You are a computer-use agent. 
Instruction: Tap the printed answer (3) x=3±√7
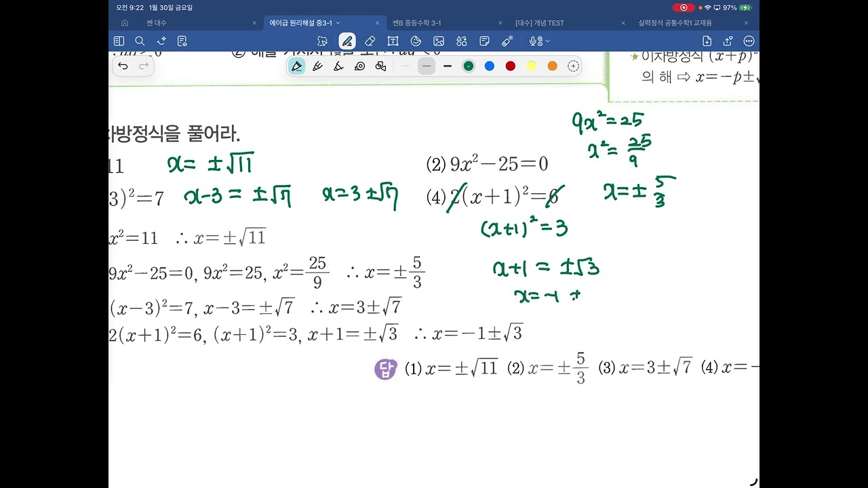(645, 368)
